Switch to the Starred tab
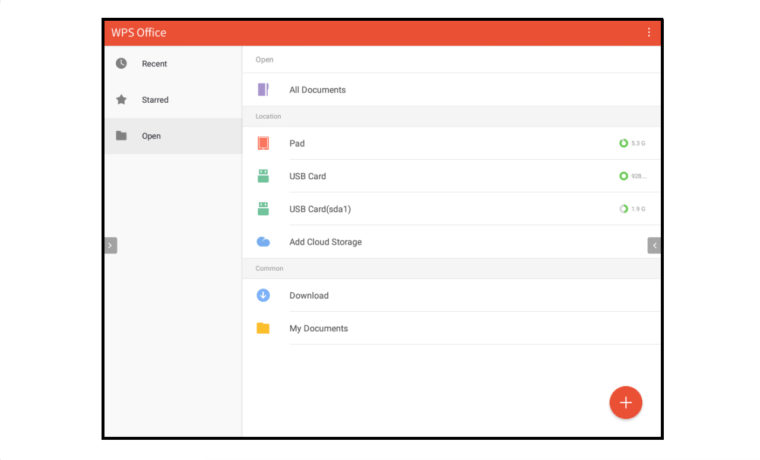The height and width of the screenshot is (460, 760). click(155, 100)
